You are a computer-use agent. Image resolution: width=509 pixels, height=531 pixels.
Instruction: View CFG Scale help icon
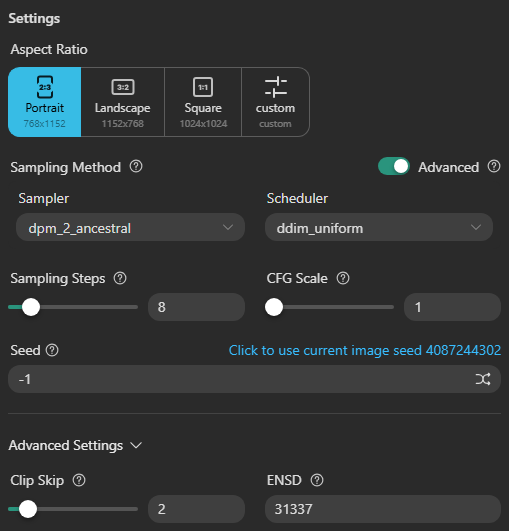point(343,278)
